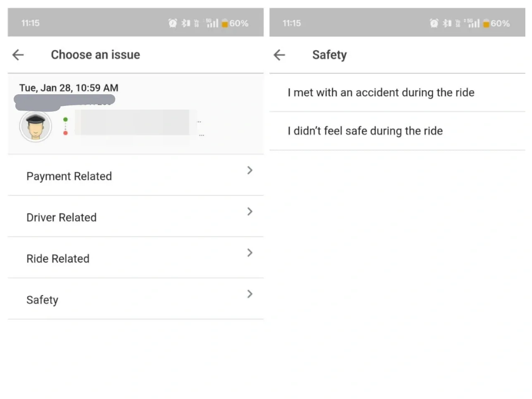Tap alarm icon in right status bar
Screen dimensions: 532x399
(434, 23)
